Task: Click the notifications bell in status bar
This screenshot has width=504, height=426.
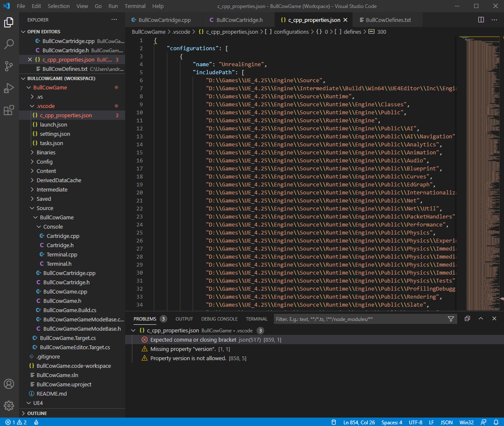Action: click(x=496, y=422)
